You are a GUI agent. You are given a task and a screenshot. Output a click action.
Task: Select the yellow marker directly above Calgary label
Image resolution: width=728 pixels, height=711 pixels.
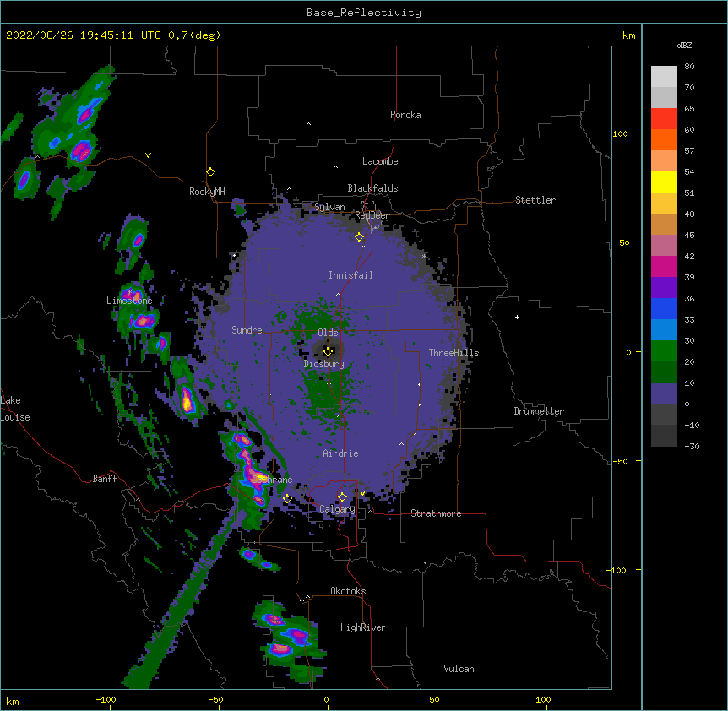pyautogui.click(x=342, y=497)
